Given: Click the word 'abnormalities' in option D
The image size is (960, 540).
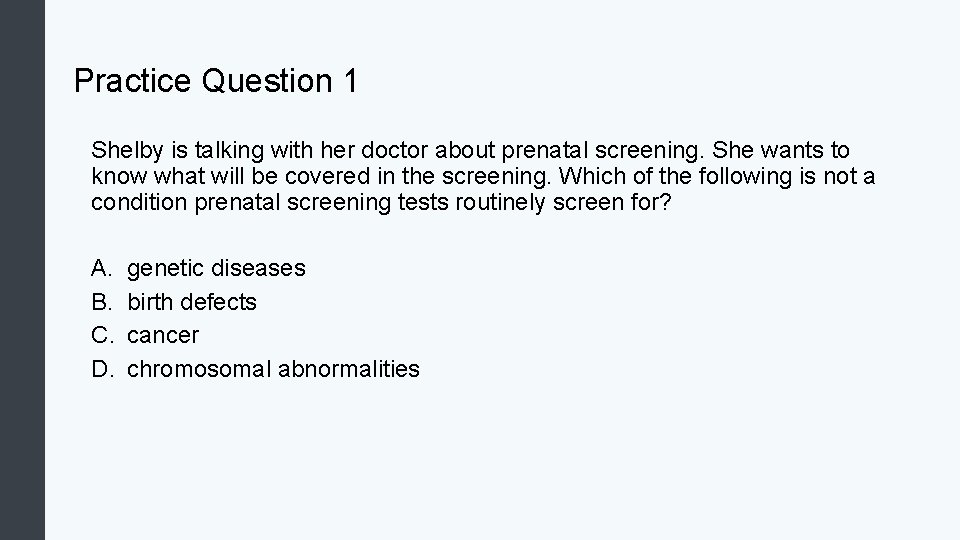Looking at the screenshot, I should pyautogui.click(x=348, y=369).
